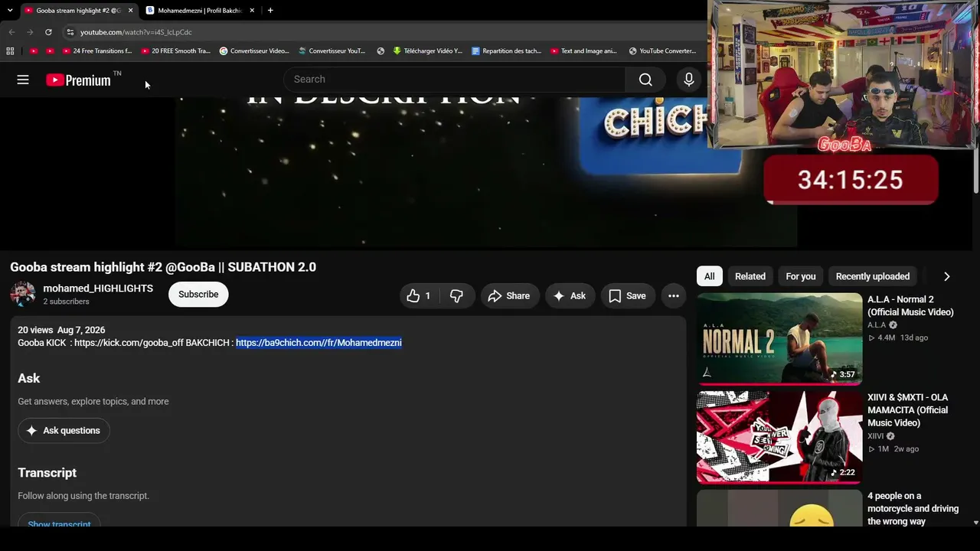Open the browser apps grid shortcut
Viewport: 980px width, 551px height.
tap(10, 51)
